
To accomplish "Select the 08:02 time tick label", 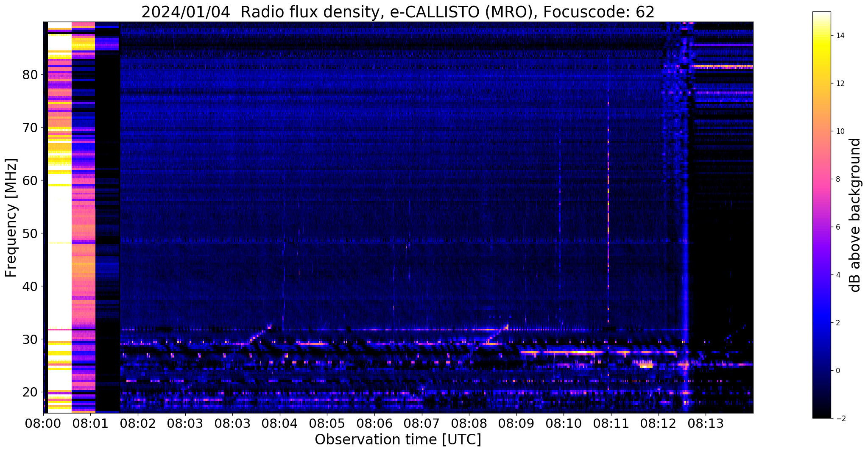I will pyautogui.click(x=138, y=423).
